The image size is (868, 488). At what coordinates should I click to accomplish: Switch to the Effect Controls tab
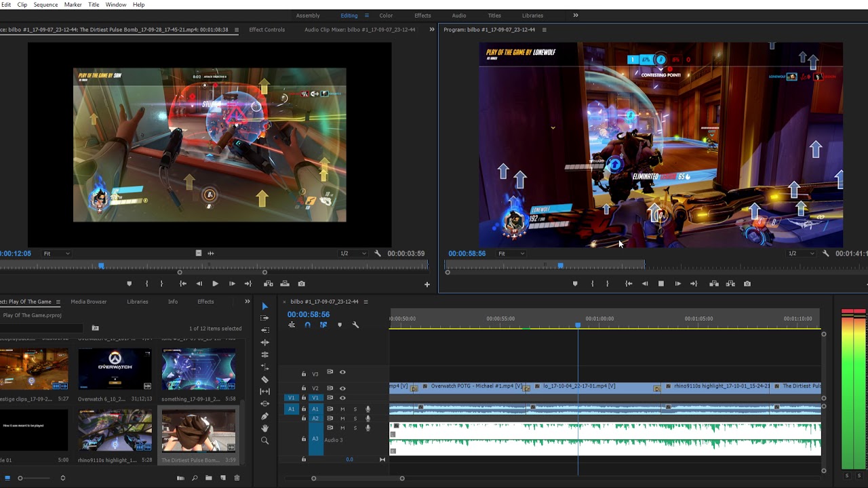[x=267, y=30]
